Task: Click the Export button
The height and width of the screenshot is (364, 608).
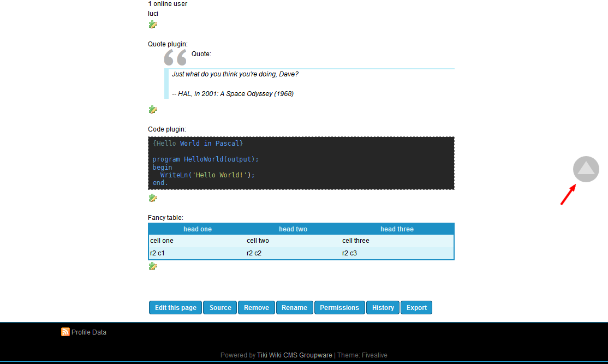Action: tap(416, 308)
